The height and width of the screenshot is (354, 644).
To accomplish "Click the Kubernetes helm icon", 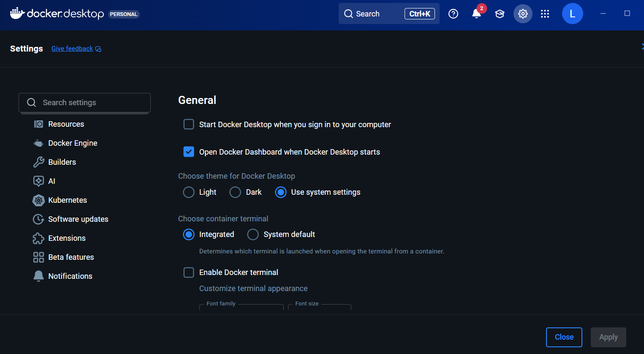I will [x=38, y=200].
